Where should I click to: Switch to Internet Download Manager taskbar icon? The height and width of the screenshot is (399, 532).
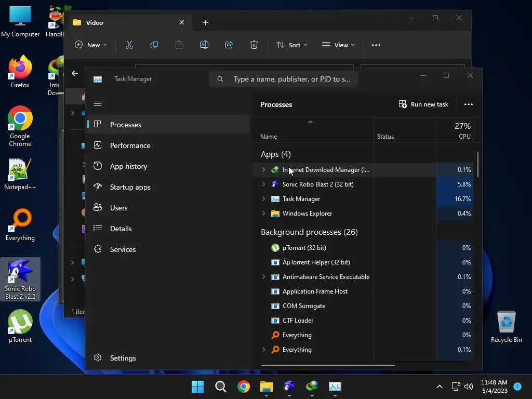(x=312, y=387)
